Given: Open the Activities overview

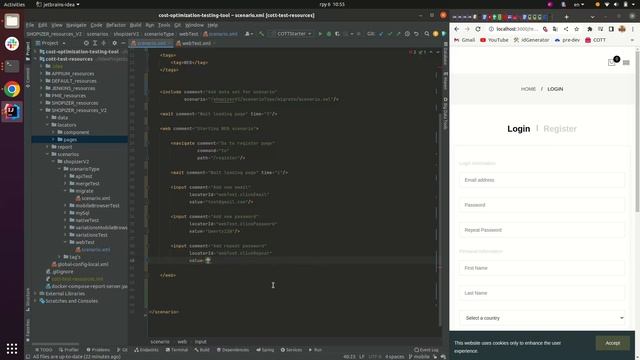Looking at the screenshot, I should click(x=14, y=4).
